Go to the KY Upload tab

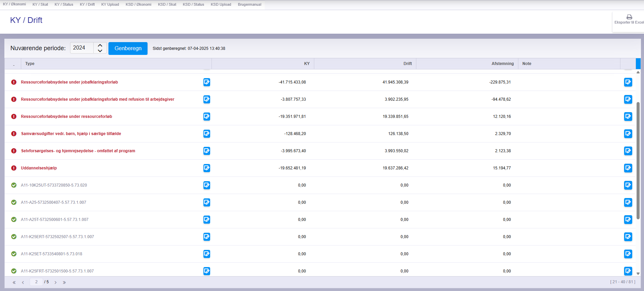point(110,4)
